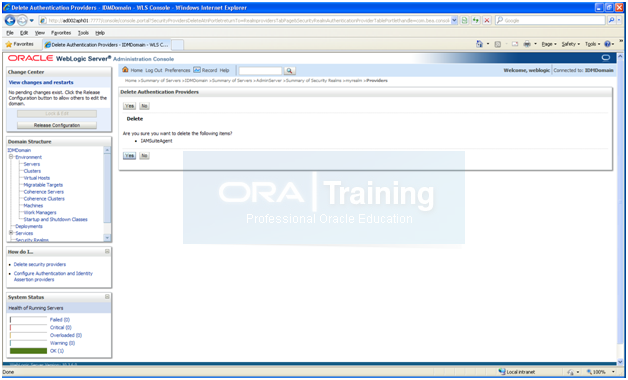This screenshot has height=380, width=628.
Task: Open the Delete security providers link
Action: click(x=40, y=264)
